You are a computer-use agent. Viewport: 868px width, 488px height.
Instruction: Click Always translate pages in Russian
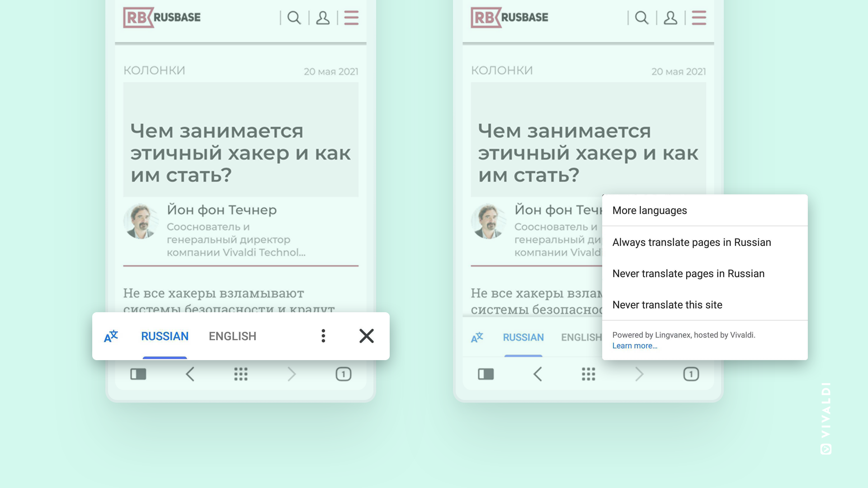pos(692,242)
